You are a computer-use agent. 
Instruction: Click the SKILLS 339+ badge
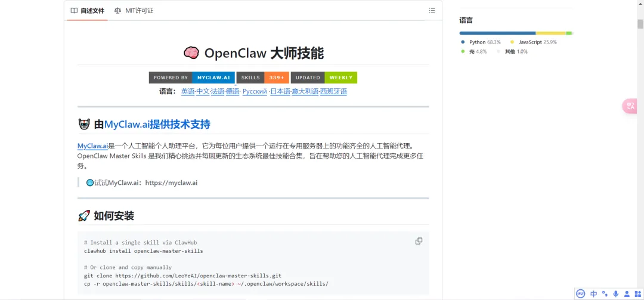263,78
